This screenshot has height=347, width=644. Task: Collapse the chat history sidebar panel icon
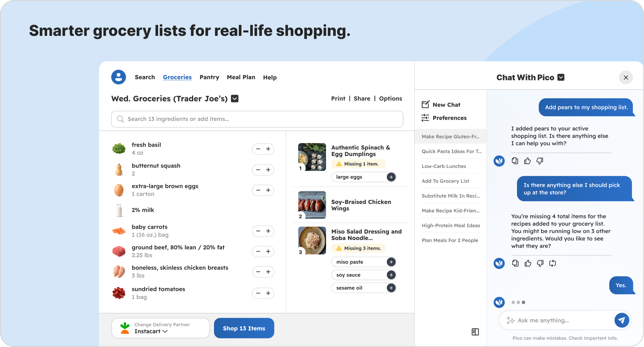[475, 332]
